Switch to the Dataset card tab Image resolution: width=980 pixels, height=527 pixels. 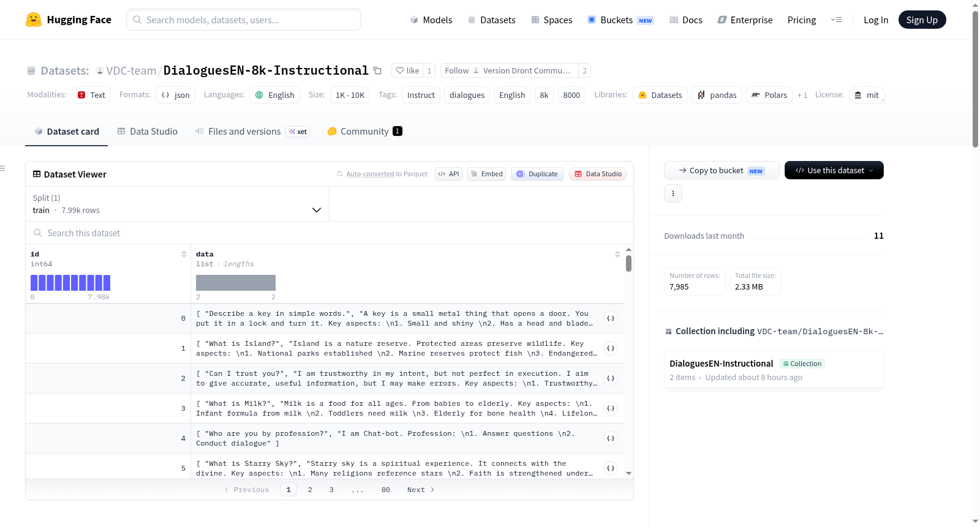(x=66, y=131)
